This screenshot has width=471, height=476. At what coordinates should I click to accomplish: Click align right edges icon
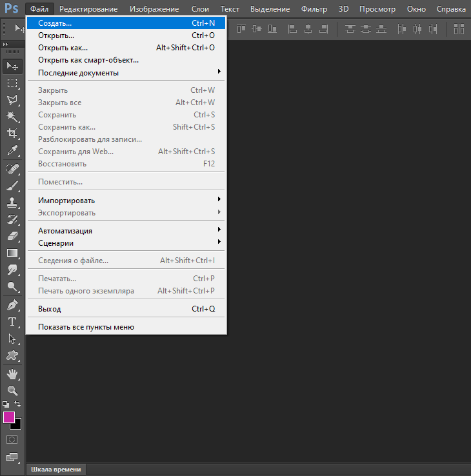pyautogui.click(x=323, y=29)
